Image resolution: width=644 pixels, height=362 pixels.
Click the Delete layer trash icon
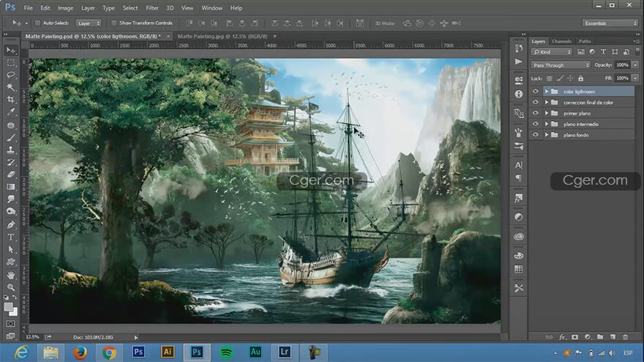(626, 337)
